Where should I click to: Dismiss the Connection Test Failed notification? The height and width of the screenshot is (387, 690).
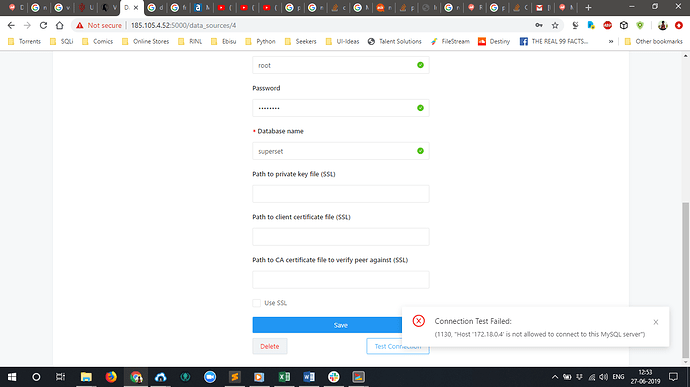pyautogui.click(x=656, y=322)
